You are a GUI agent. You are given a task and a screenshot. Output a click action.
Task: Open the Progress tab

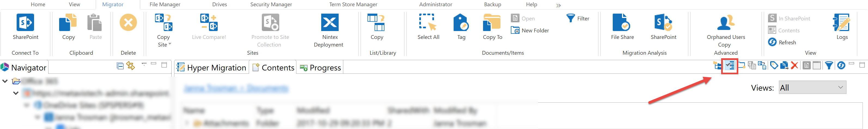[x=320, y=68]
